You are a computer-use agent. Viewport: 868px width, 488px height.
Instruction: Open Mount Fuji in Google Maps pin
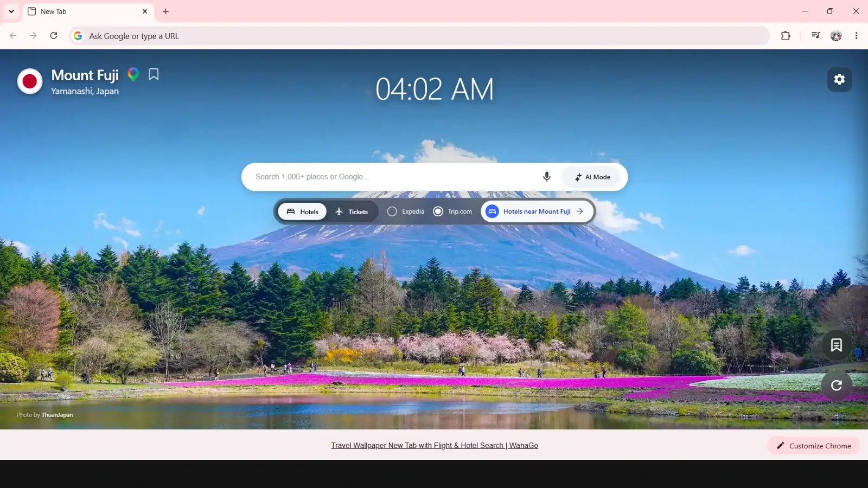pyautogui.click(x=133, y=74)
